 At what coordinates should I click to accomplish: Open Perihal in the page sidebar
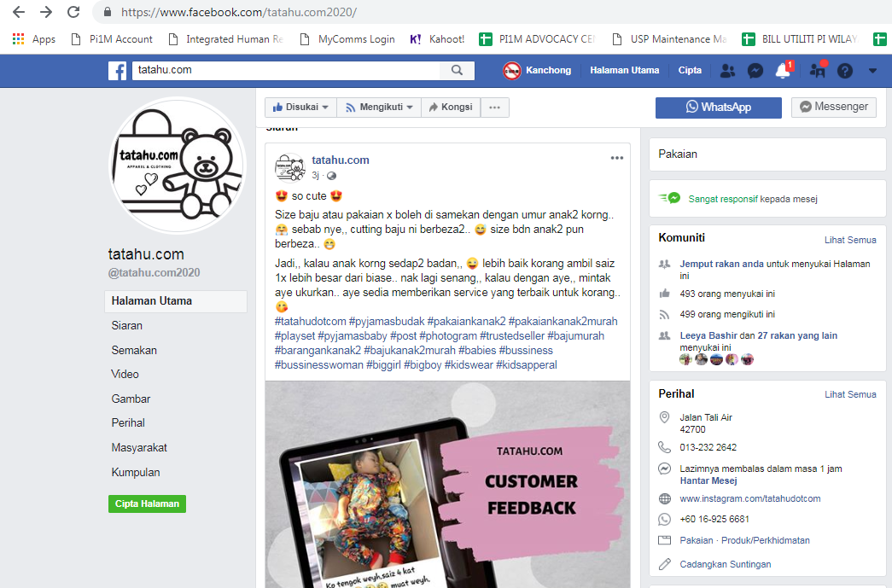[128, 423]
